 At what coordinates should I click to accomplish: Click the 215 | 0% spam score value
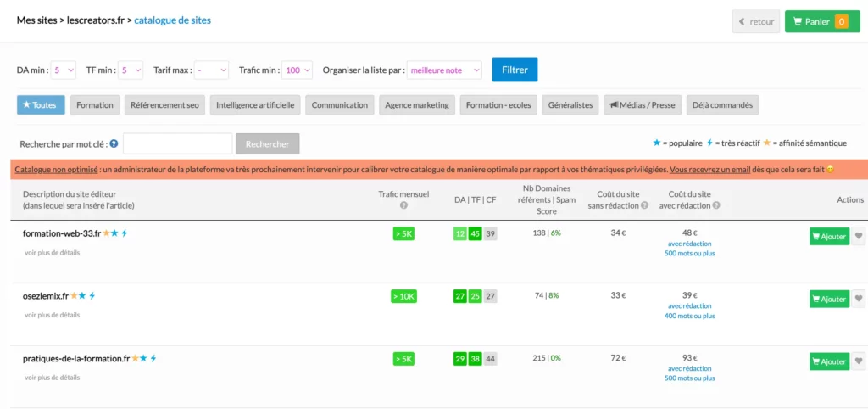click(547, 359)
